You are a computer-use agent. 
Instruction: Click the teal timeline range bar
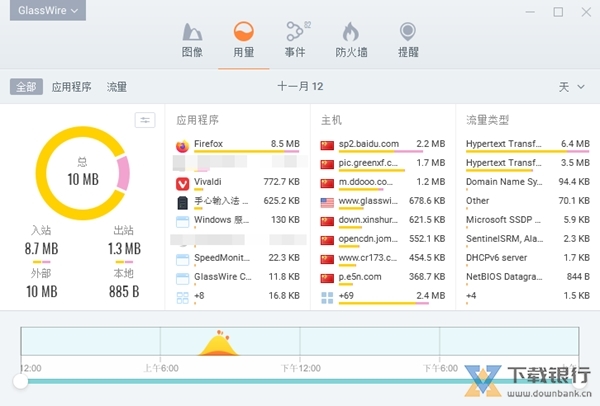[x=300, y=381]
